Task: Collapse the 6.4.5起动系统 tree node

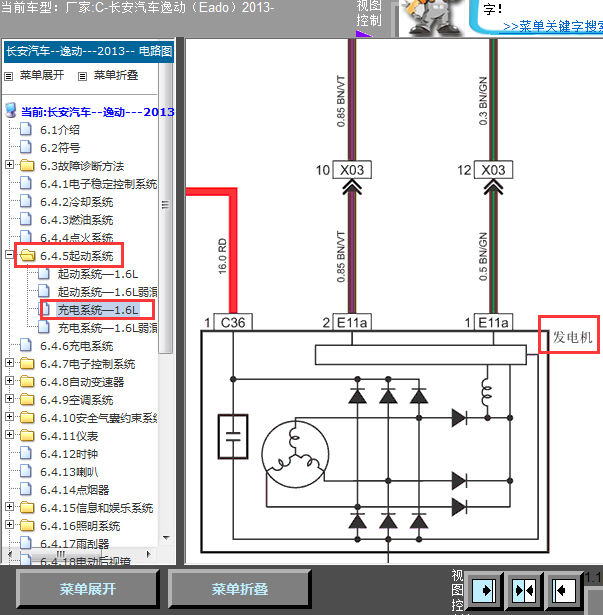Action: [x=9, y=255]
